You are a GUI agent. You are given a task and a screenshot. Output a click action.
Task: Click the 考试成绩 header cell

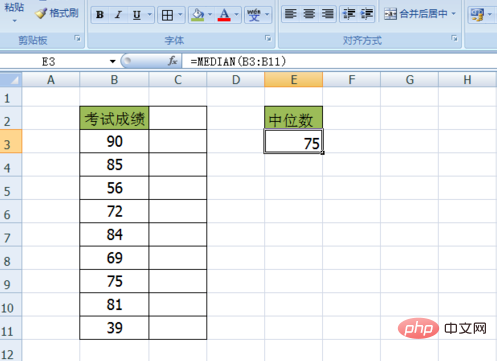114,118
